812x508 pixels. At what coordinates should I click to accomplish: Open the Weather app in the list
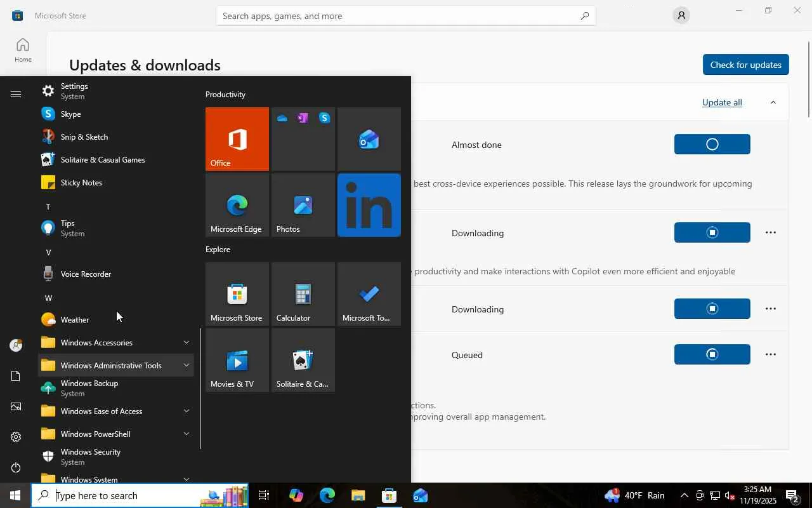pyautogui.click(x=116, y=320)
